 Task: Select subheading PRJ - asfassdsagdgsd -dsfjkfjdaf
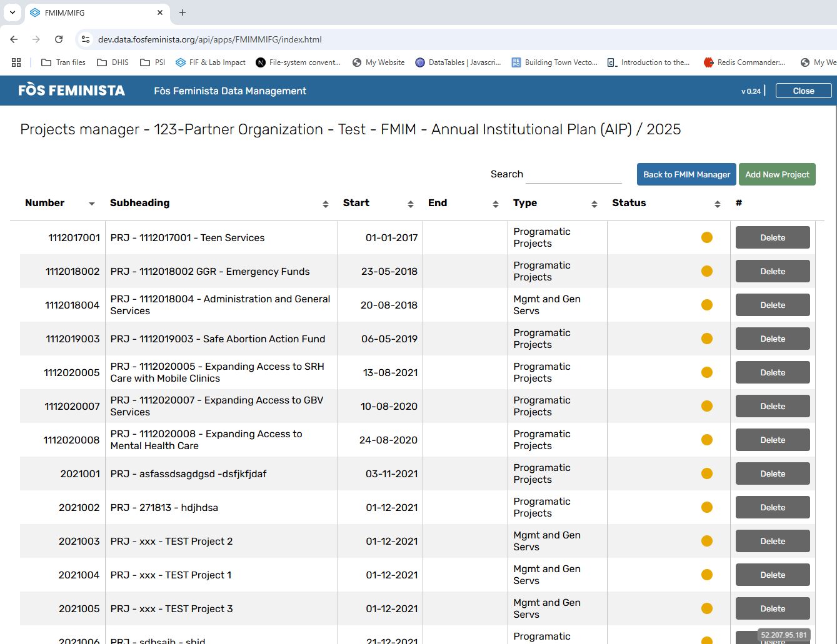(188, 473)
